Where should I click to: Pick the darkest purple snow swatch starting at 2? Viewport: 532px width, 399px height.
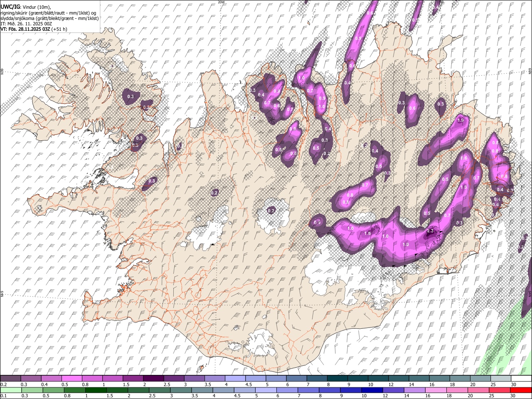click(153, 378)
